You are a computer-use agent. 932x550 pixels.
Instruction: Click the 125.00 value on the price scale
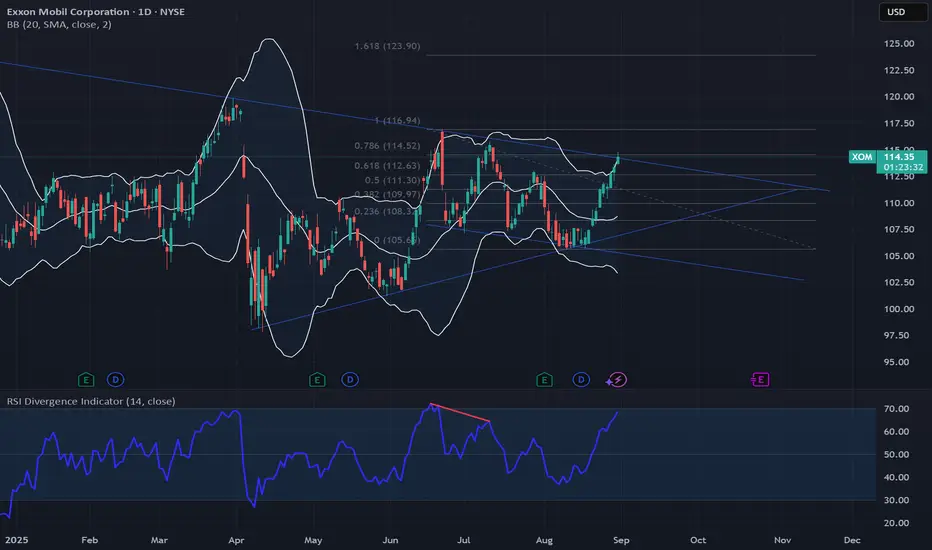click(x=899, y=43)
